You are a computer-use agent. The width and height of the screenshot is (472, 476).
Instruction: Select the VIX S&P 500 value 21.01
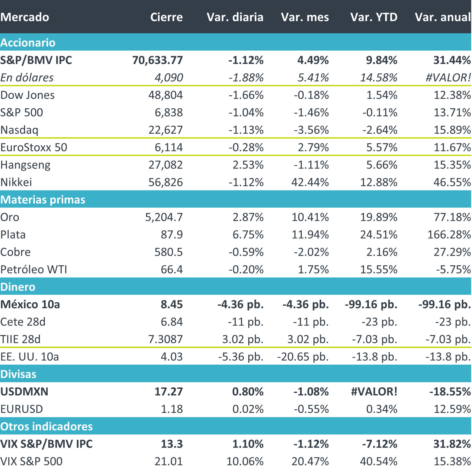pos(169,461)
